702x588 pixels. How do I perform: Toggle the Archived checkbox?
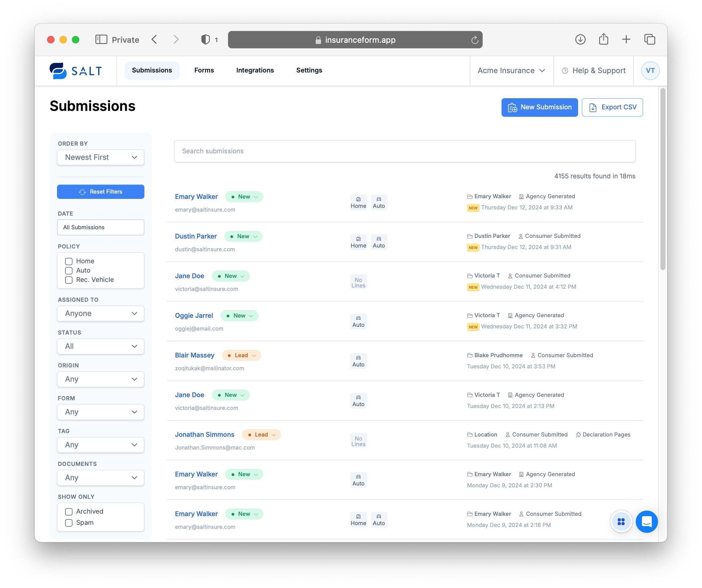click(x=69, y=511)
